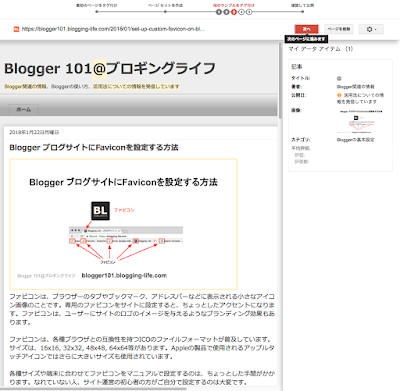Click the カテゴリ field label
400x391 pixels.
(301, 140)
